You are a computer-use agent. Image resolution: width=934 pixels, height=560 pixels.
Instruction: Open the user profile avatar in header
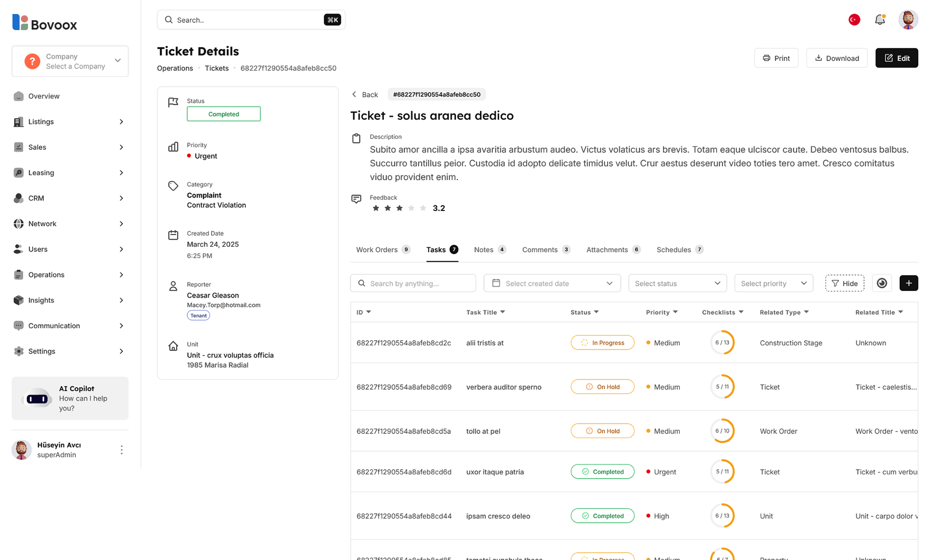[x=908, y=20]
